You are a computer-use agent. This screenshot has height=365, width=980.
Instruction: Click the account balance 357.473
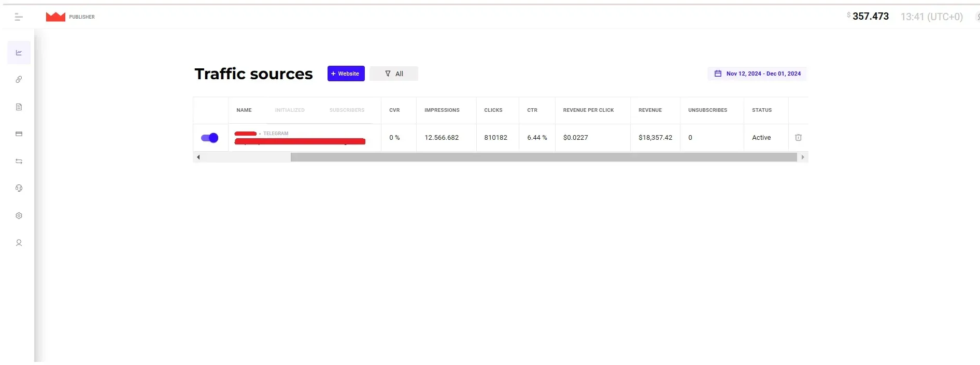point(870,17)
